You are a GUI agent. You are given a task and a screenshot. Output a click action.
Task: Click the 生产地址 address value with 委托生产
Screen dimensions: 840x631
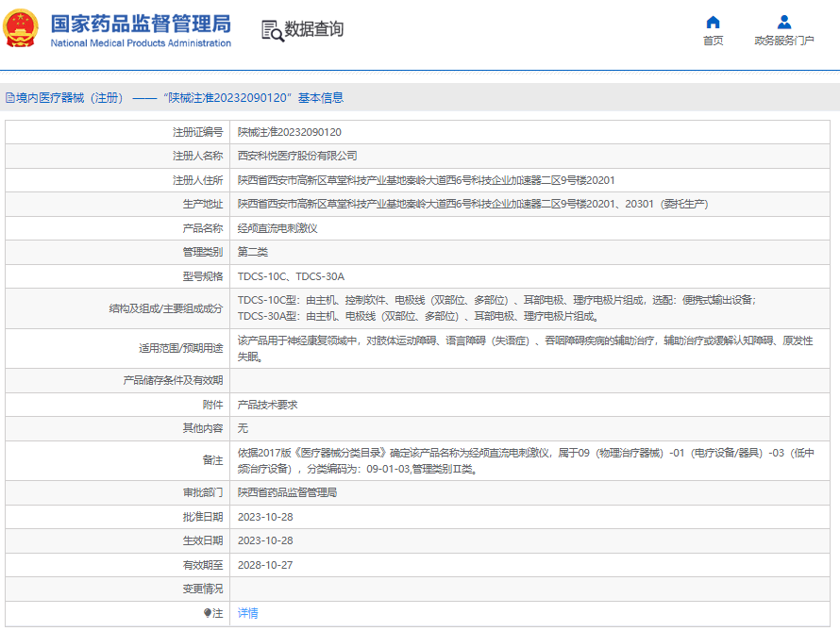point(473,204)
